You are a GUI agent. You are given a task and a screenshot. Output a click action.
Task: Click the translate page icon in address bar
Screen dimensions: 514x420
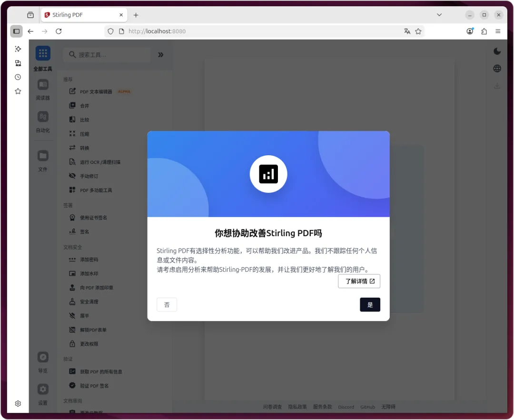coord(407,31)
